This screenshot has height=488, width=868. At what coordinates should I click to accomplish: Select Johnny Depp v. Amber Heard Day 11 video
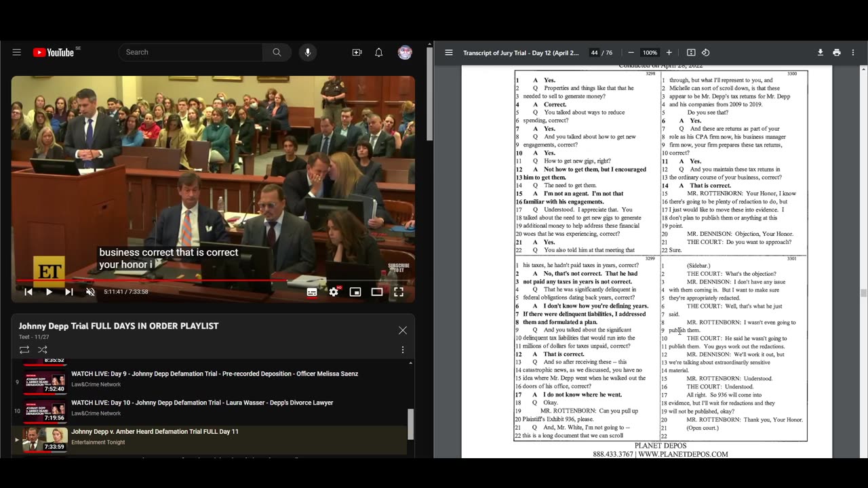point(155,431)
